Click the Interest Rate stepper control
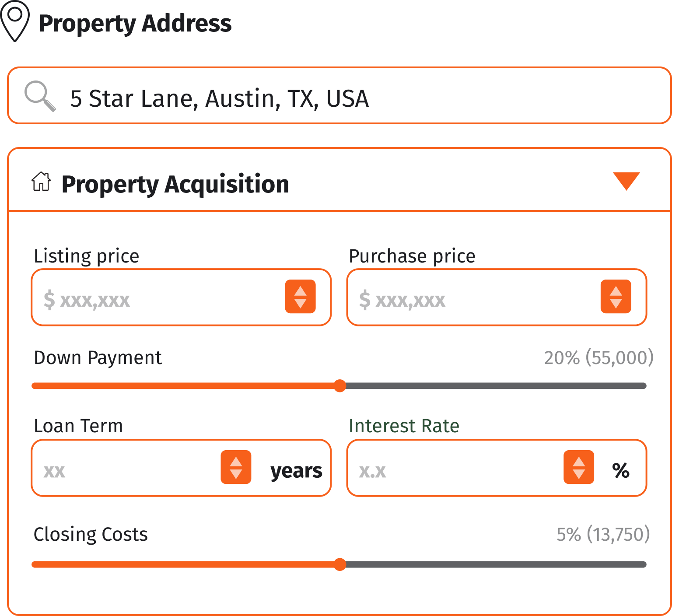Image resolution: width=679 pixels, height=616 pixels. [x=578, y=468]
